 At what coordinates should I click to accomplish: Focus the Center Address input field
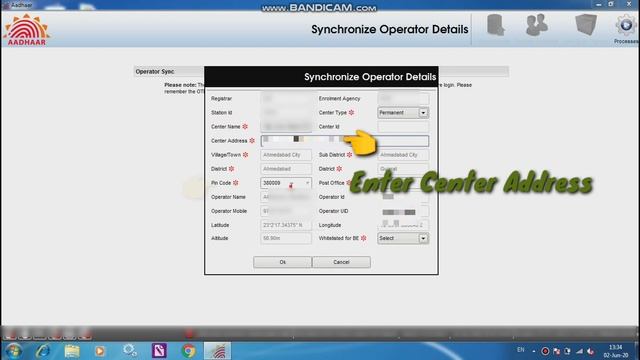(x=344, y=141)
